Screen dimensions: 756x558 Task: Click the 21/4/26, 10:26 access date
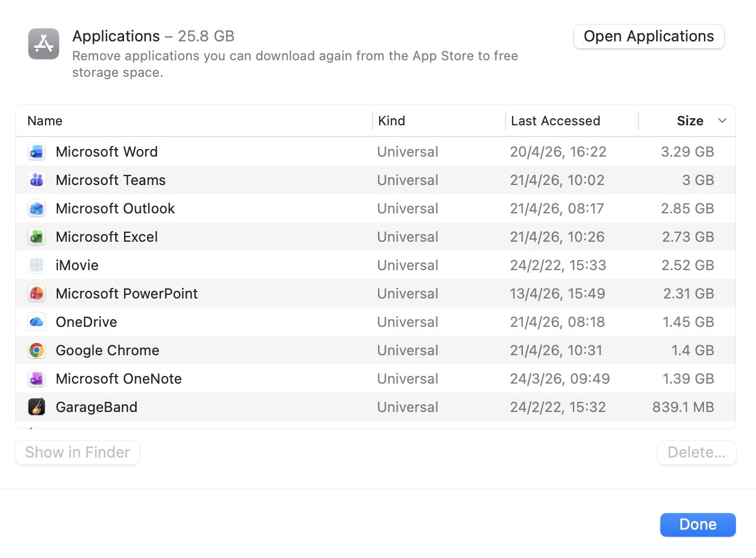[558, 237]
